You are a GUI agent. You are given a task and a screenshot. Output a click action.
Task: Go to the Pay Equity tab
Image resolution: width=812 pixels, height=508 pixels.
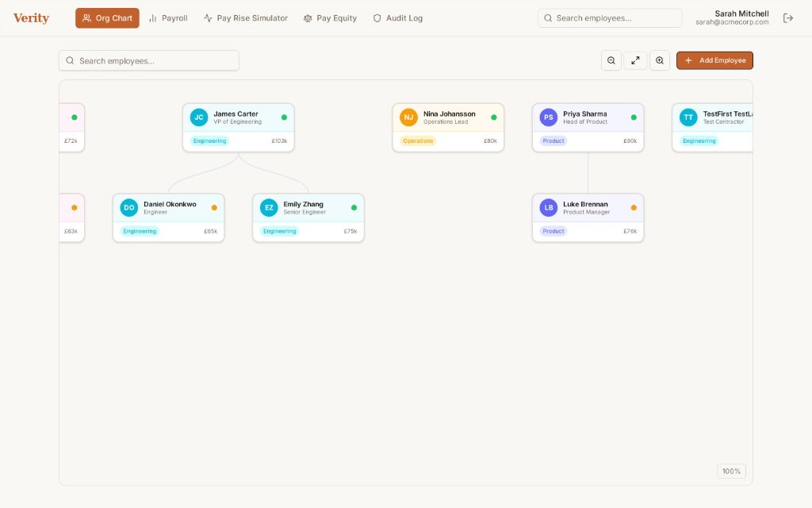click(330, 18)
